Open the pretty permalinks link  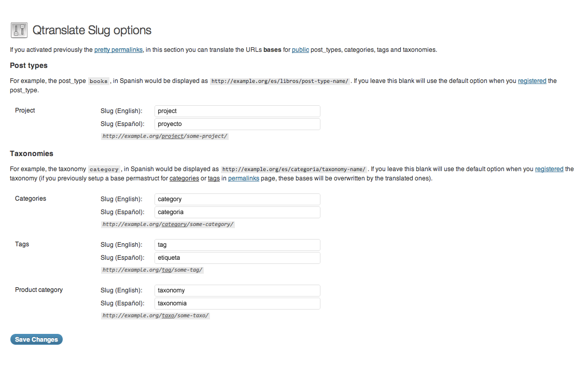[x=119, y=50]
